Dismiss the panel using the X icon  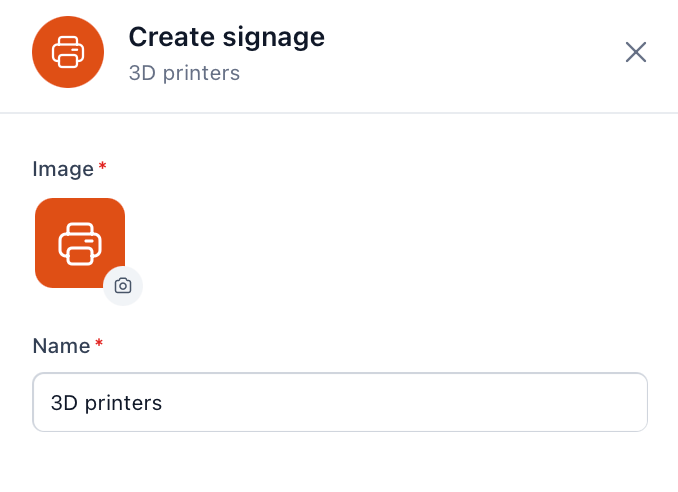tap(636, 52)
